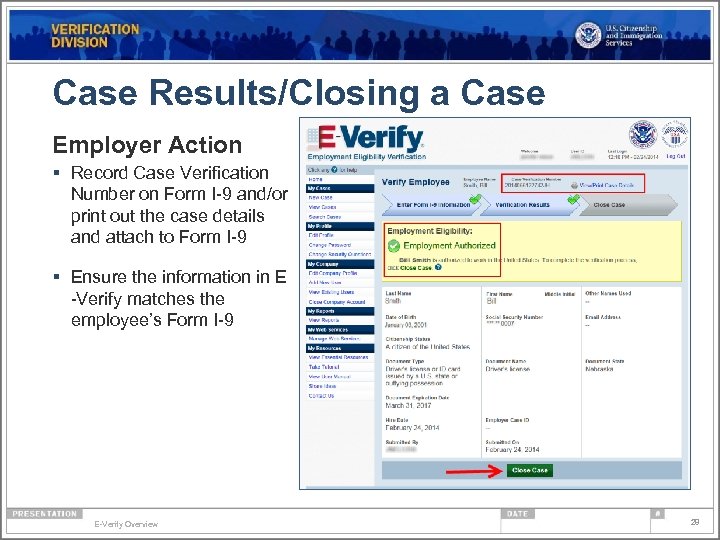This screenshot has height=540, width=720.
Task: Select the gray Close Case progress step
Action: pos(628,205)
